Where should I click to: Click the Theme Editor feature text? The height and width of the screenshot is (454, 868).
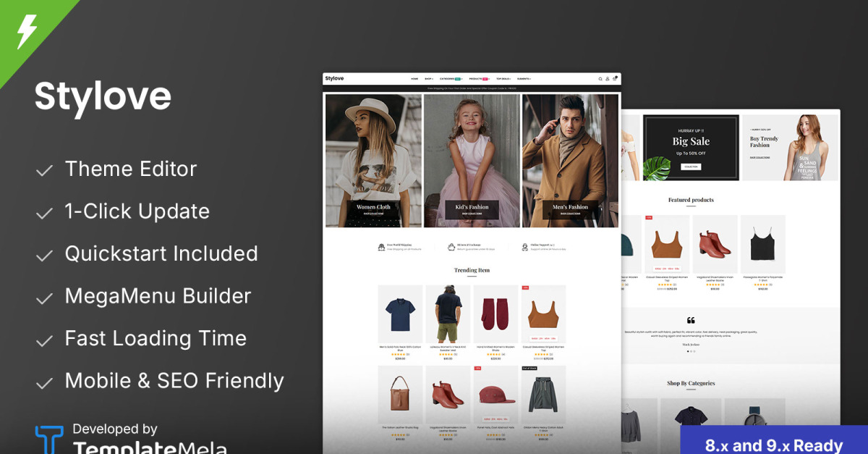point(131,169)
